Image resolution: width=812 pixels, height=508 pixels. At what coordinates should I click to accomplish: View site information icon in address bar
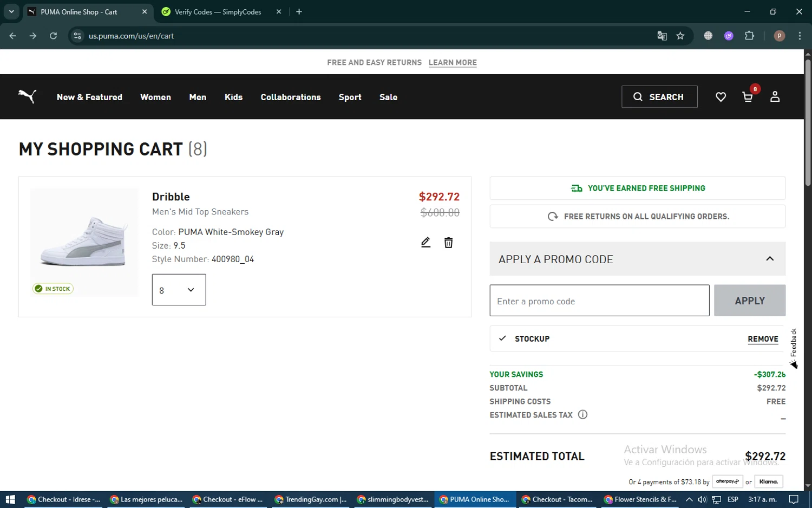[x=77, y=36]
